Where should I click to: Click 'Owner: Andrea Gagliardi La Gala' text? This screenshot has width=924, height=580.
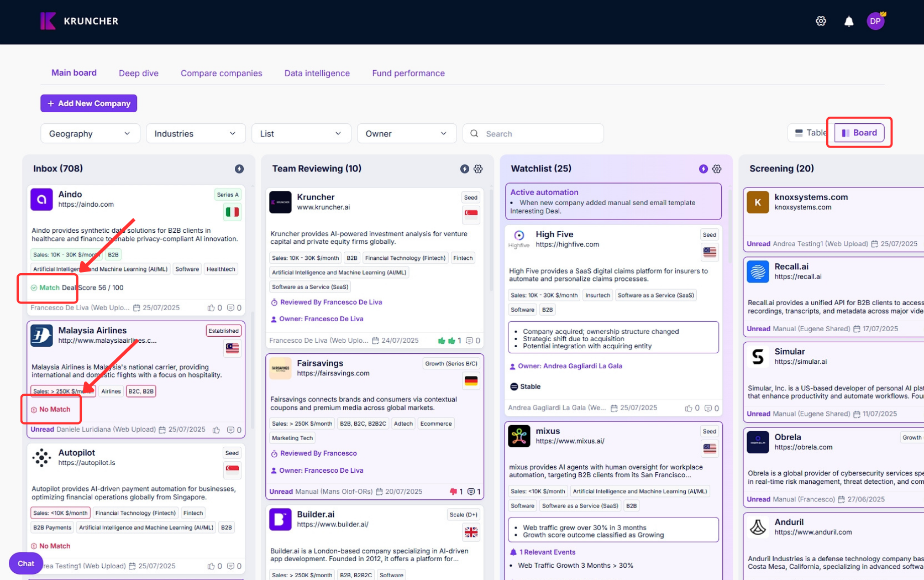(x=570, y=366)
